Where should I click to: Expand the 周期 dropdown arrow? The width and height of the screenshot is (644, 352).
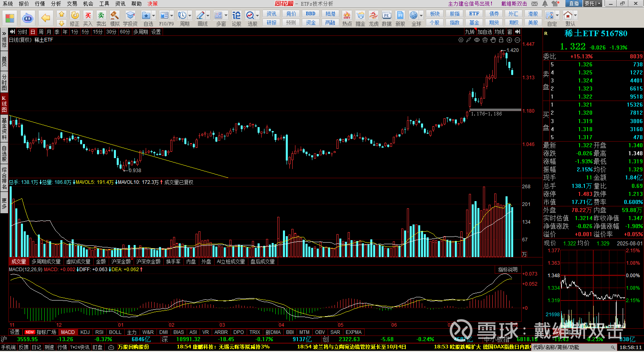[x=190, y=16]
